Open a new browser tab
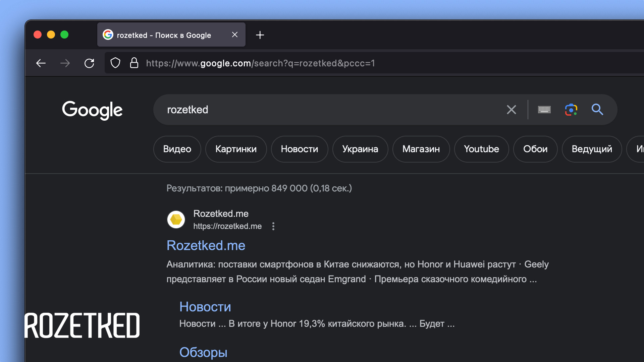644x362 pixels. click(x=260, y=35)
